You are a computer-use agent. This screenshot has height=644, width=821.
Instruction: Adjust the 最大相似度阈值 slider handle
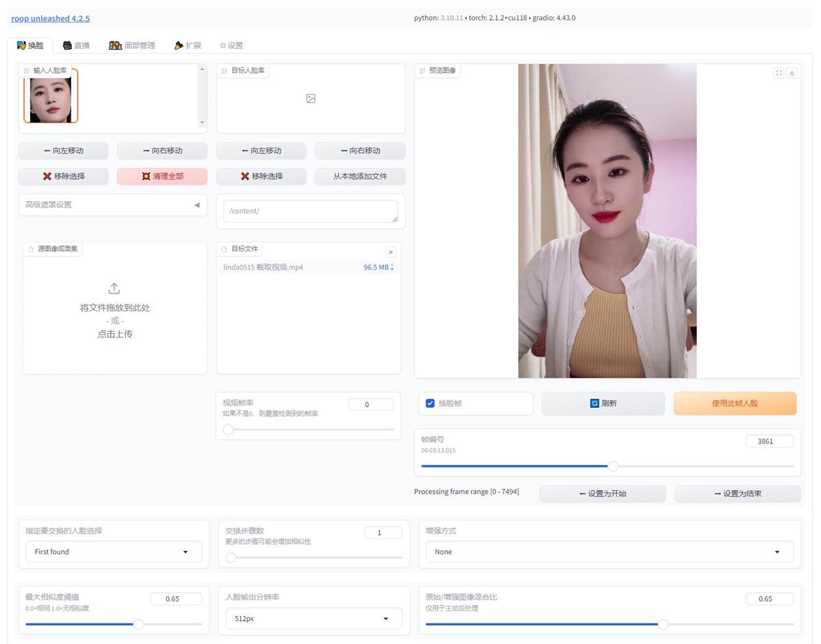(138, 624)
